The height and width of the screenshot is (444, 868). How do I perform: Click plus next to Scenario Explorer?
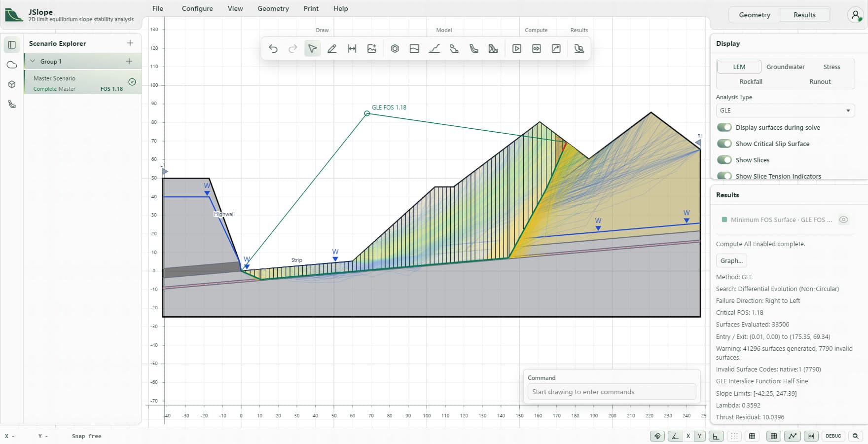click(130, 43)
